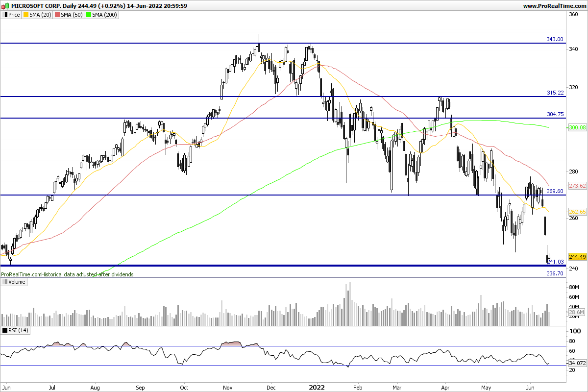The image size is (588, 392).
Task: Click the Nov date axis label
Action: [x=228, y=386]
